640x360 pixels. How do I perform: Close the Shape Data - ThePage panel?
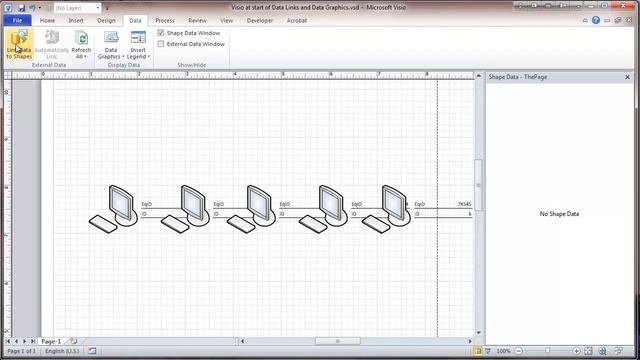pyautogui.click(x=627, y=77)
